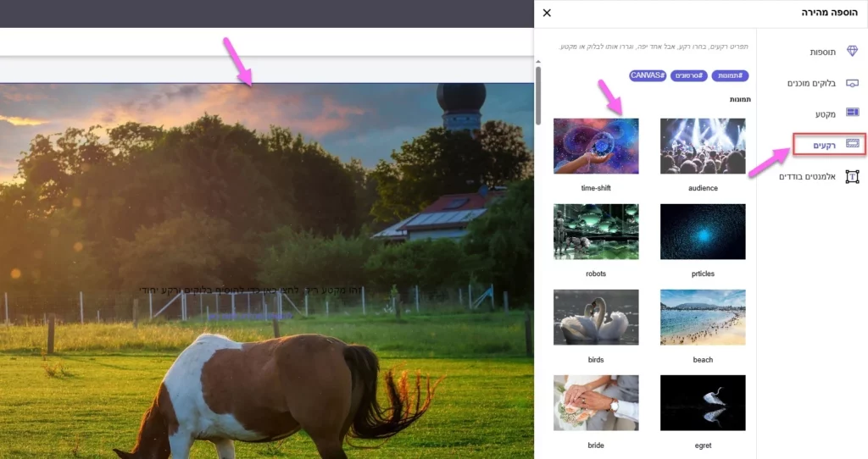This screenshot has width=868, height=459.
Task: Click the diamond icon next to תוספות
Action: 852,52
